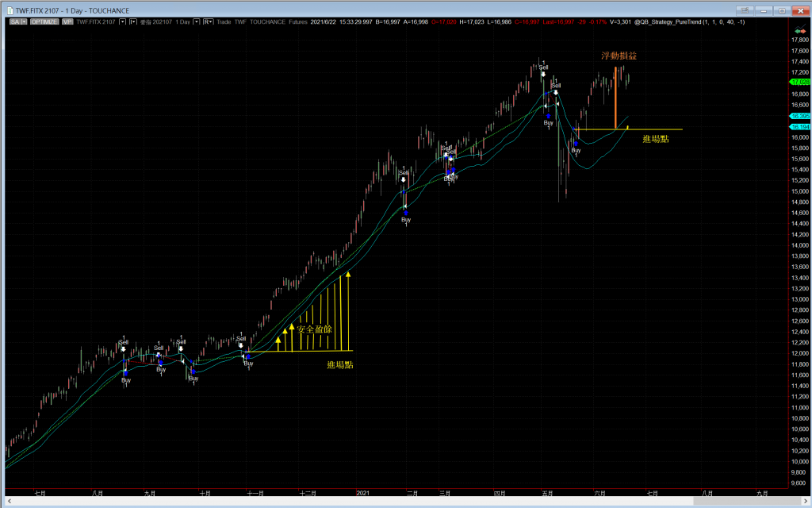Click the green 17,020 current price tag

point(799,82)
